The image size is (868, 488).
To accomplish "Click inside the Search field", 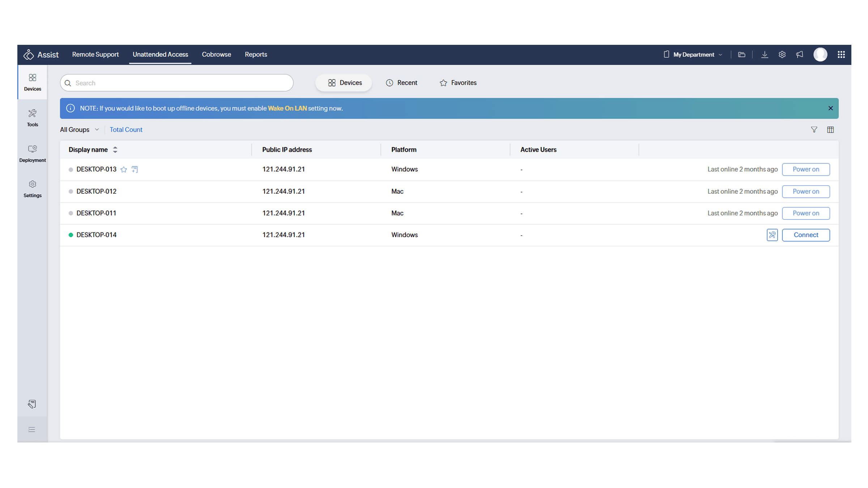I will 176,83.
